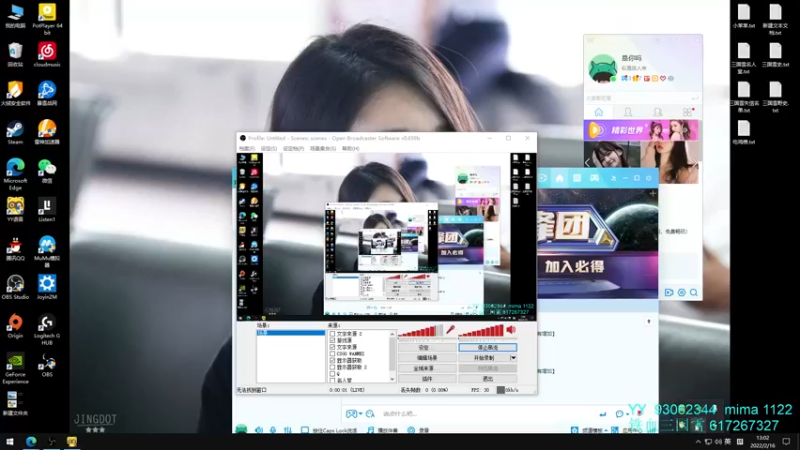Click the Settings button in OBS
The image size is (800, 450).
(x=427, y=347)
